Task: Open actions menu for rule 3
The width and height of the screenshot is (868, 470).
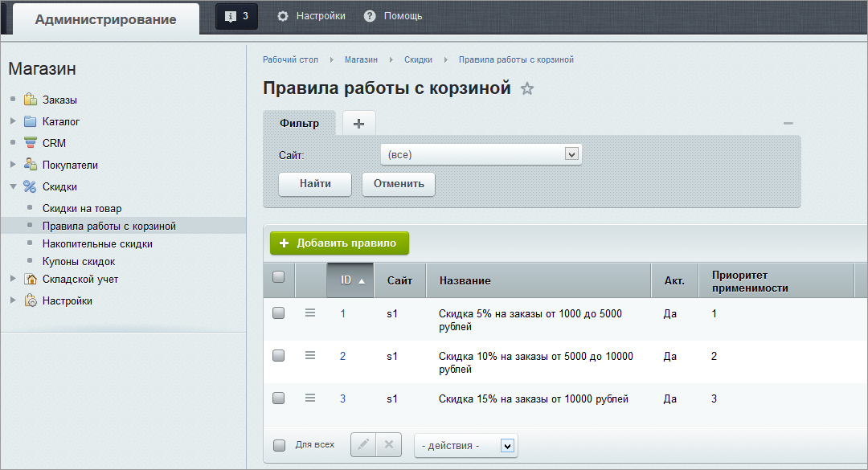Action: (x=310, y=398)
